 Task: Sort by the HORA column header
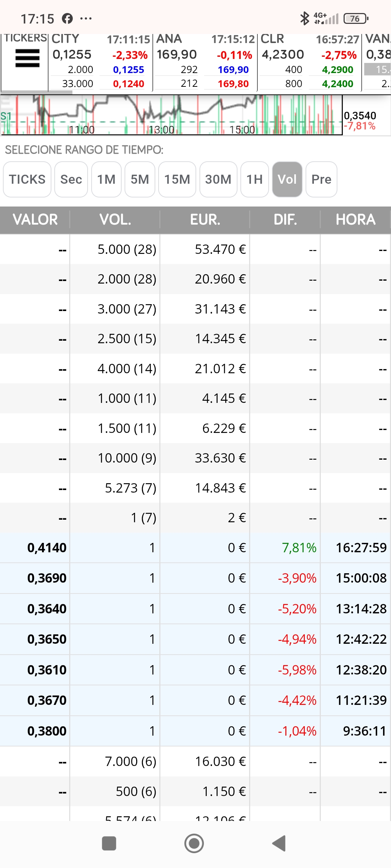point(356,220)
